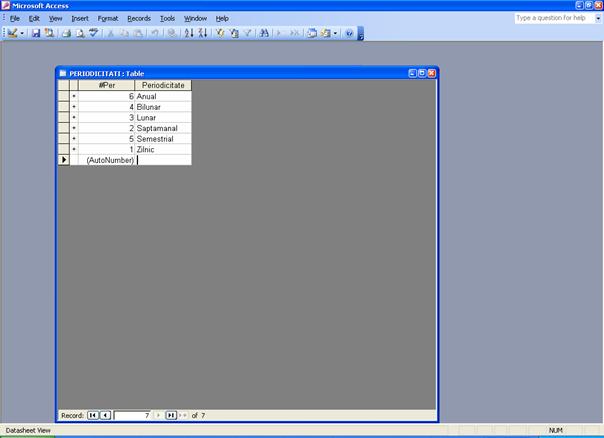The width and height of the screenshot is (604, 438).
Task: Click the Save toolbar icon
Action: (x=36, y=33)
